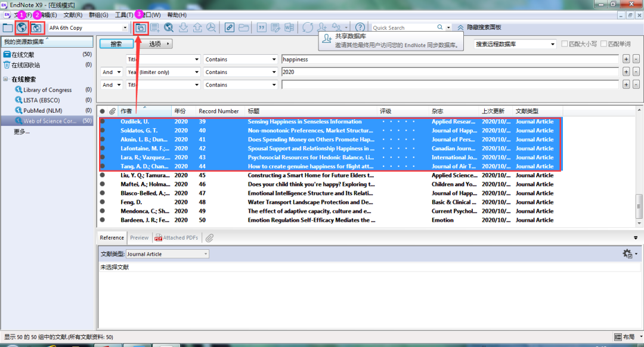Copy selected references to local library icon
This screenshot has width=644, height=347.
141,28
